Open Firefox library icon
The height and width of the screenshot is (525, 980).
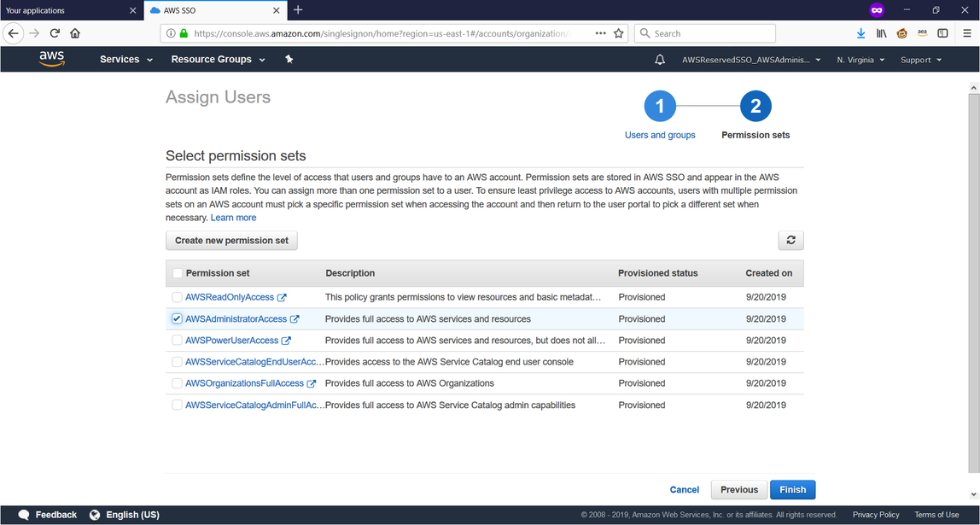[x=882, y=34]
